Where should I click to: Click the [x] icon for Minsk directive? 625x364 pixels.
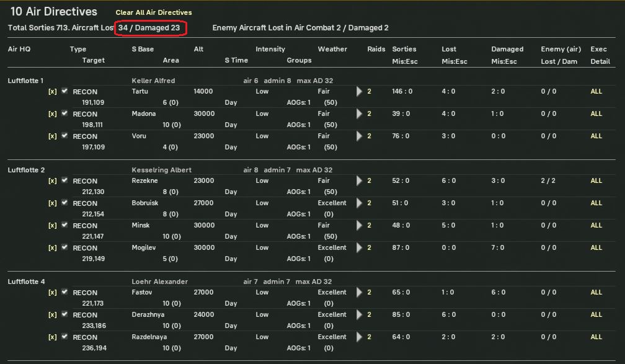[x=52, y=226]
